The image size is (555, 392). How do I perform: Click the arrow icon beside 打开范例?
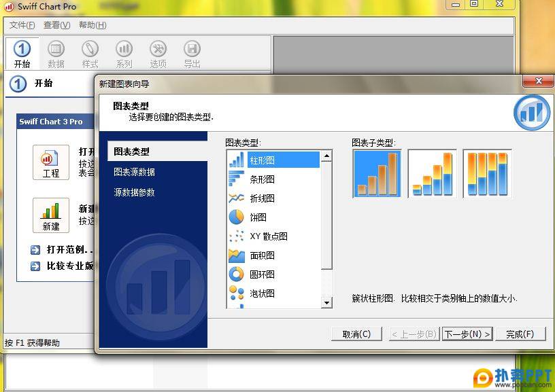pyautogui.click(x=35, y=250)
